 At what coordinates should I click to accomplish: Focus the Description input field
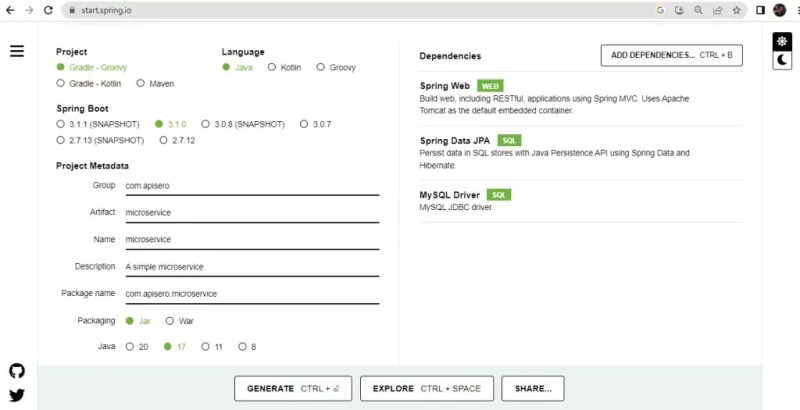252,267
